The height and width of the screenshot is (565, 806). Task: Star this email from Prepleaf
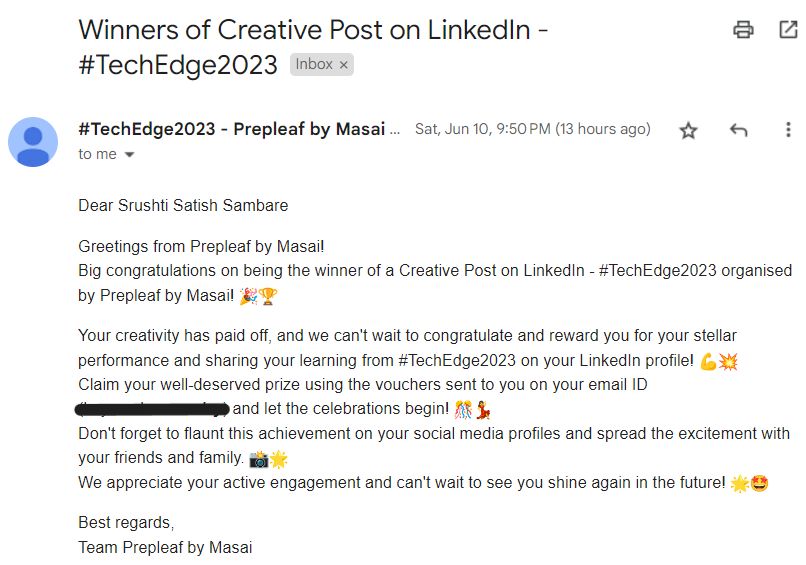click(x=688, y=130)
